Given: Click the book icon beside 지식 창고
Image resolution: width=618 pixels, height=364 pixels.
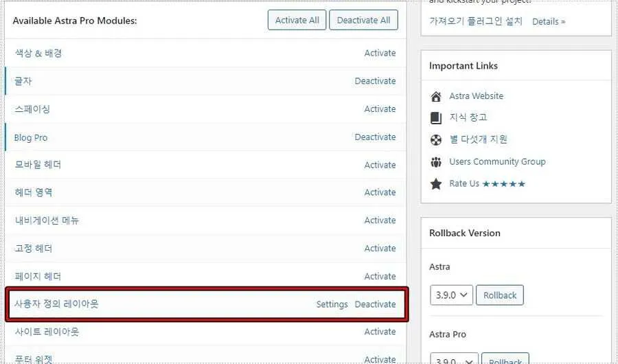Looking at the screenshot, I should pyautogui.click(x=436, y=118).
